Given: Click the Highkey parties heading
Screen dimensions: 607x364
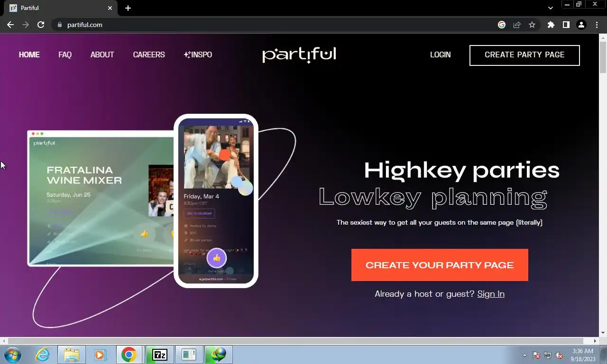Looking at the screenshot, I should pyautogui.click(x=462, y=170).
